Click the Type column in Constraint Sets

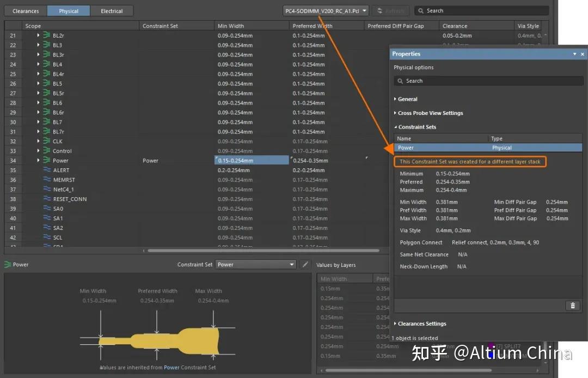pyautogui.click(x=535, y=138)
